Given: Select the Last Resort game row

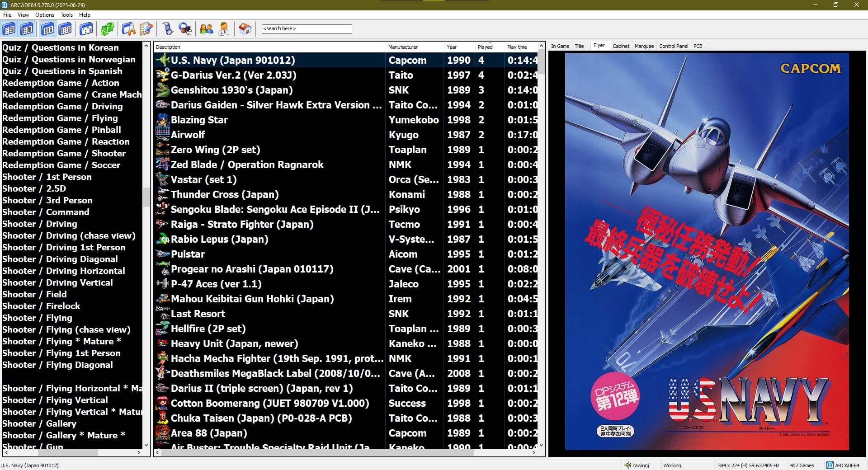Looking at the screenshot, I should (346, 314).
